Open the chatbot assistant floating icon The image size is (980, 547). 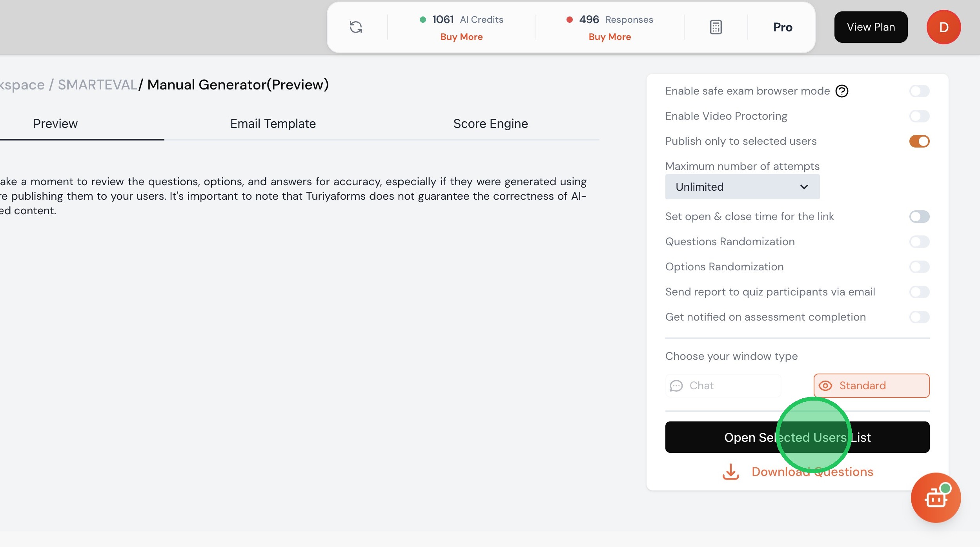click(x=936, y=498)
